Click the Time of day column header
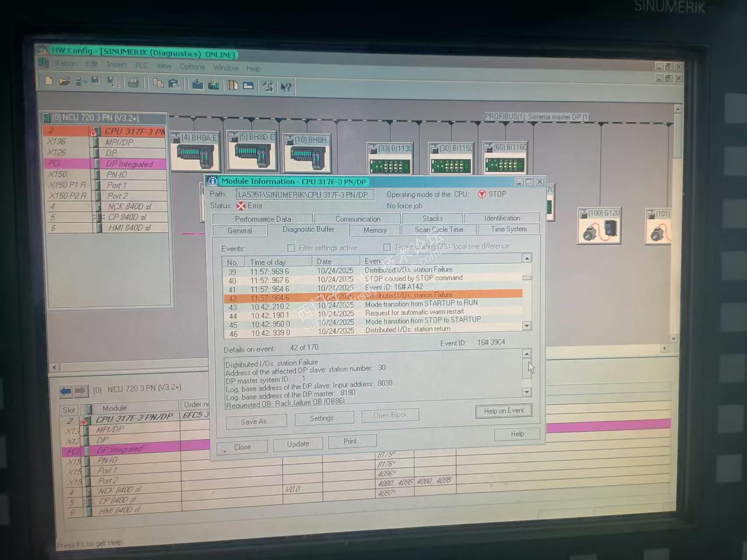Screen dimensions: 747x560 (278, 262)
